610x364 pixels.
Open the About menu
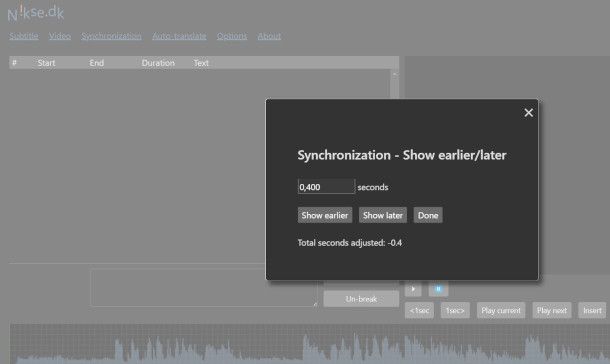coord(269,36)
